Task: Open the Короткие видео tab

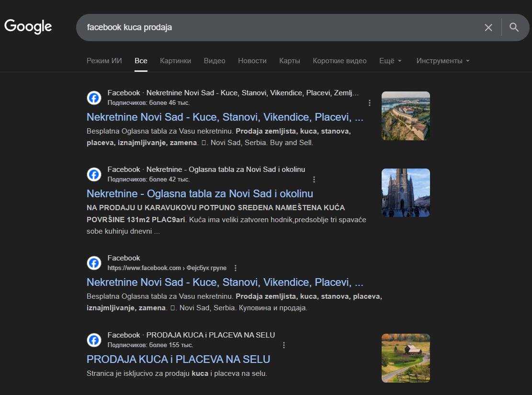Action: (x=339, y=61)
